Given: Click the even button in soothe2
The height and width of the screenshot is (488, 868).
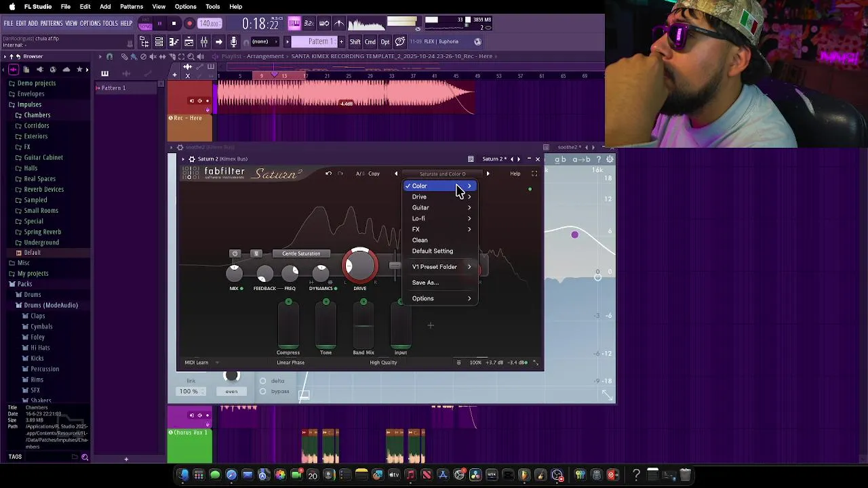Looking at the screenshot, I should tap(231, 391).
